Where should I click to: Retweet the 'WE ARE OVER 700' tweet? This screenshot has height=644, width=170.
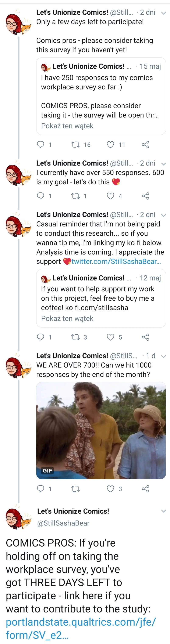coord(75,488)
